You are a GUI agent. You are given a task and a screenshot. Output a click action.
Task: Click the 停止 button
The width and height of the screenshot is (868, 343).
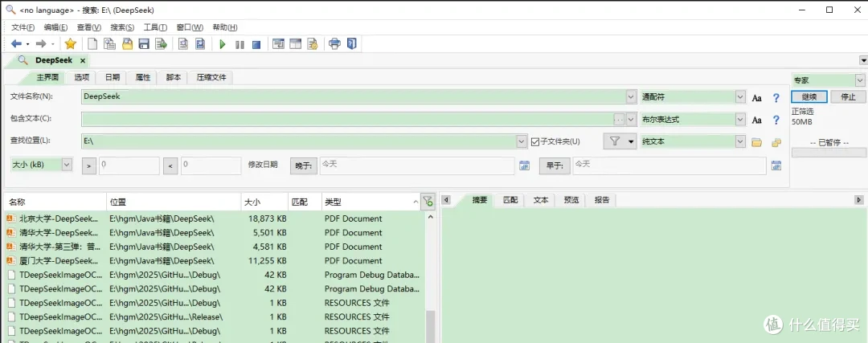[x=848, y=97]
